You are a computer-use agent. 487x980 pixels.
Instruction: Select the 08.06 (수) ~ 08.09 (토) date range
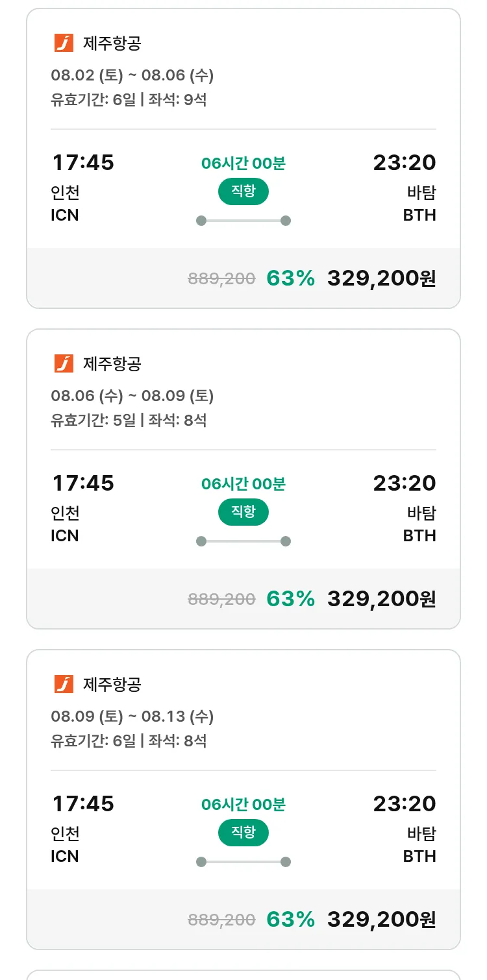[x=132, y=396]
